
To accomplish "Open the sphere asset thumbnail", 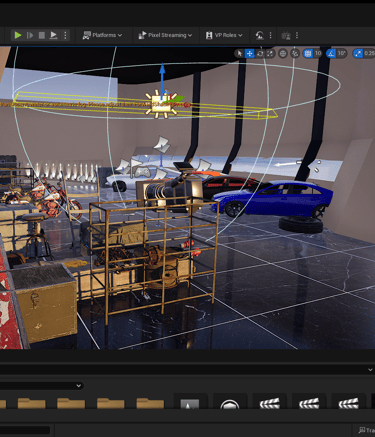I will point(230,402).
